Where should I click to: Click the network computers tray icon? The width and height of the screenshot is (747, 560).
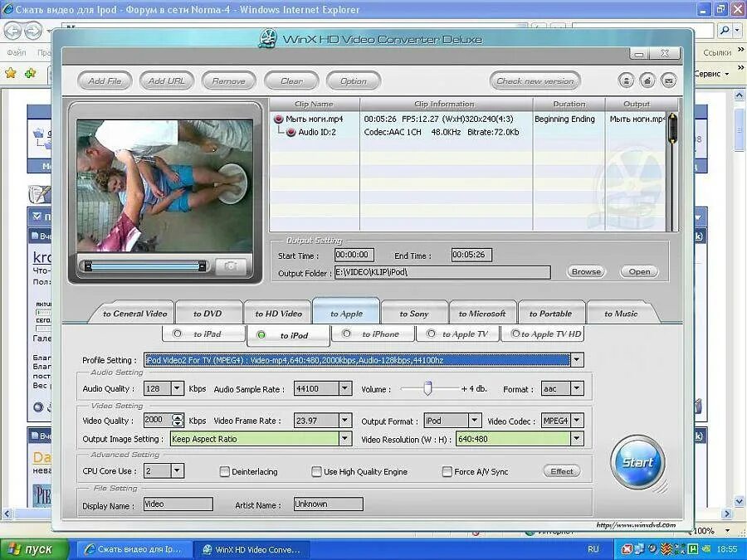(639, 549)
